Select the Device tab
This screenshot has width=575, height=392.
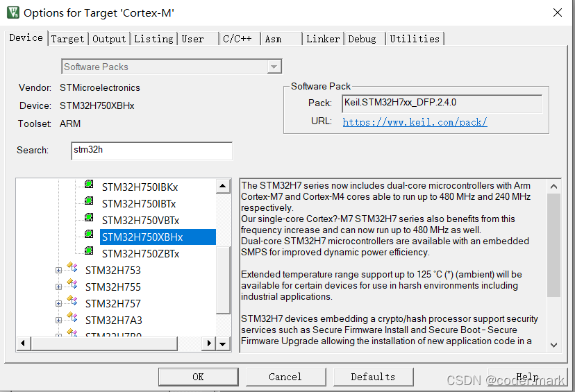26,37
